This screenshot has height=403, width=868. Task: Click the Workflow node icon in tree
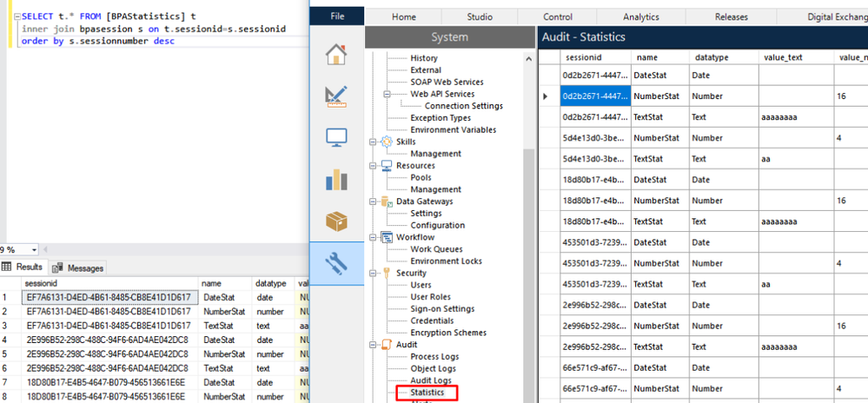coord(386,237)
